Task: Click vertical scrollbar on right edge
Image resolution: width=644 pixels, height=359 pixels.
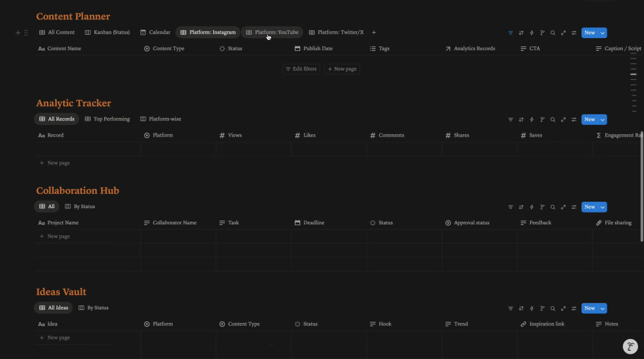Action: (x=641, y=187)
